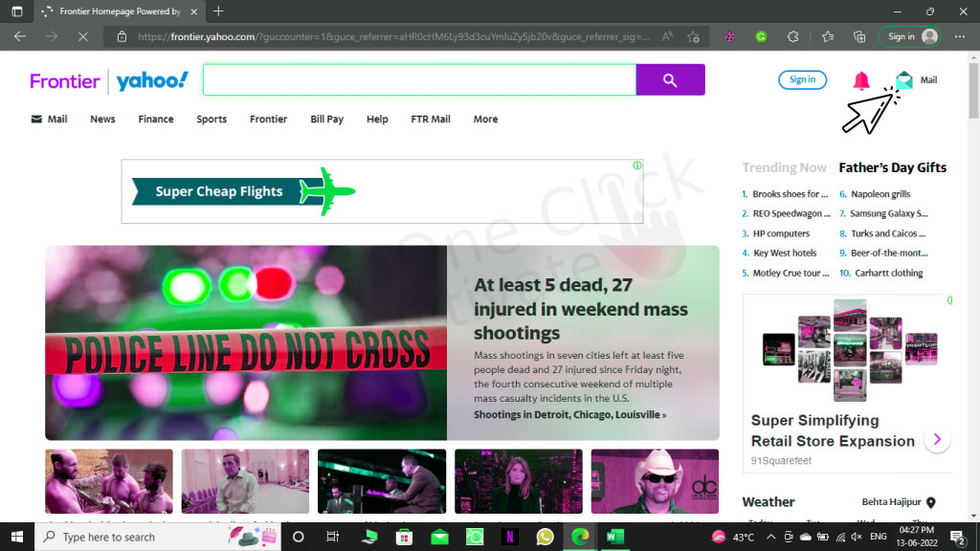Image resolution: width=980 pixels, height=551 pixels.
Task: Select the Father's Day Gifts tab
Action: tap(893, 167)
